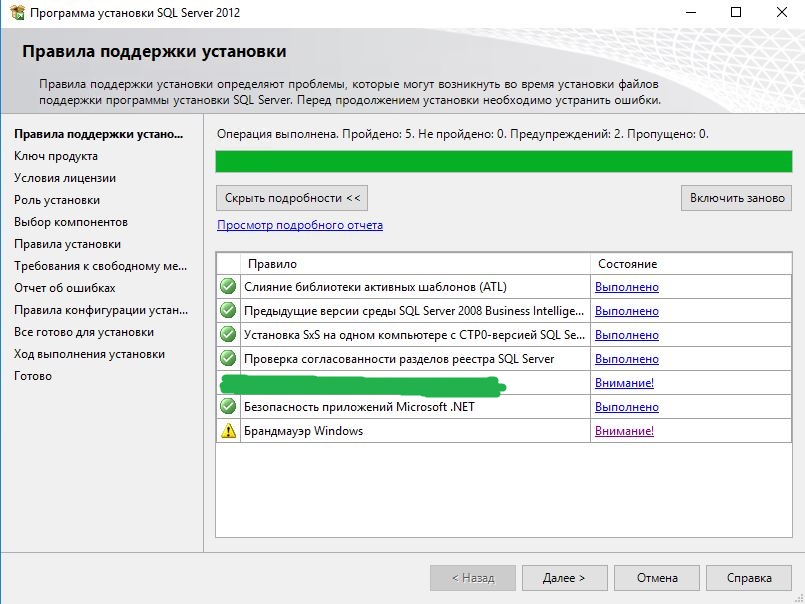
Task: Open Внимание! link for Брандмауэр Windows
Action: pos(624,431)
